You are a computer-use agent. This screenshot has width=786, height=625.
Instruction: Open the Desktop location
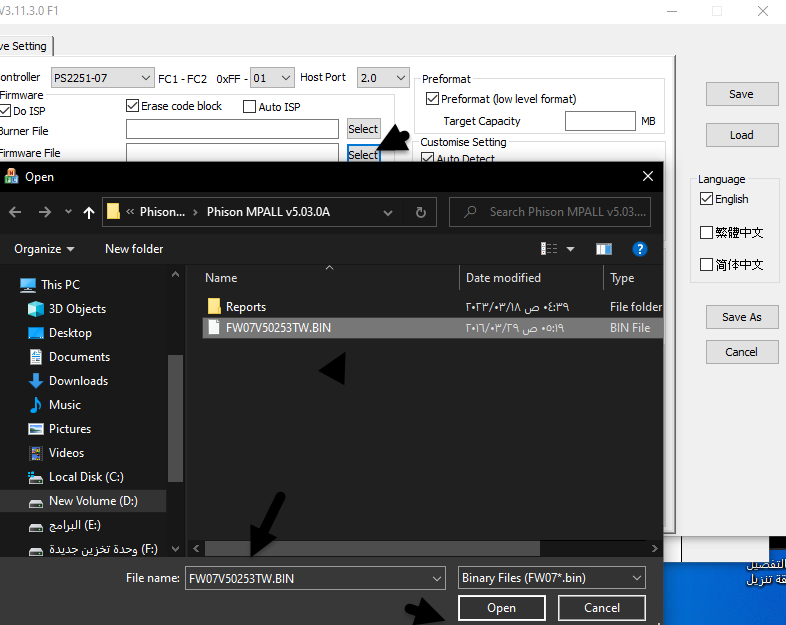60,333
